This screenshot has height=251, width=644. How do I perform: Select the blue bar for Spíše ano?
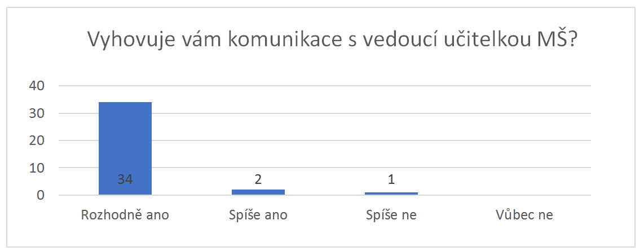pos(258,192)
